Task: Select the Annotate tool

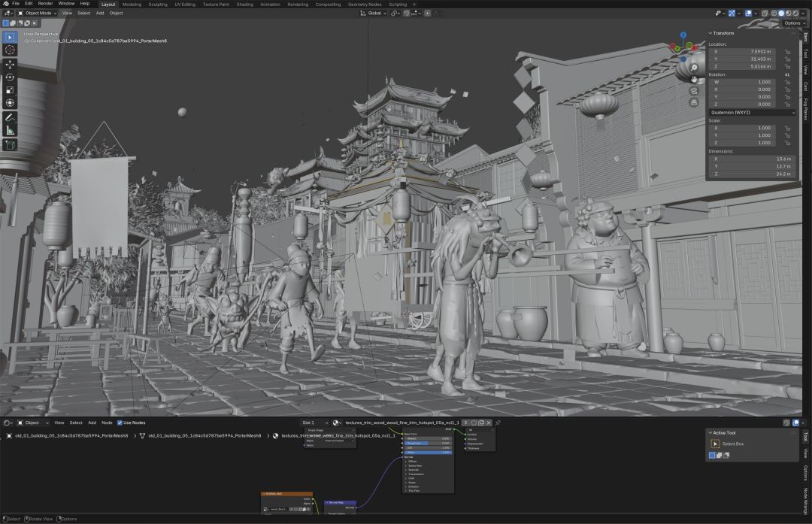Action: click(x=10, y=117)
